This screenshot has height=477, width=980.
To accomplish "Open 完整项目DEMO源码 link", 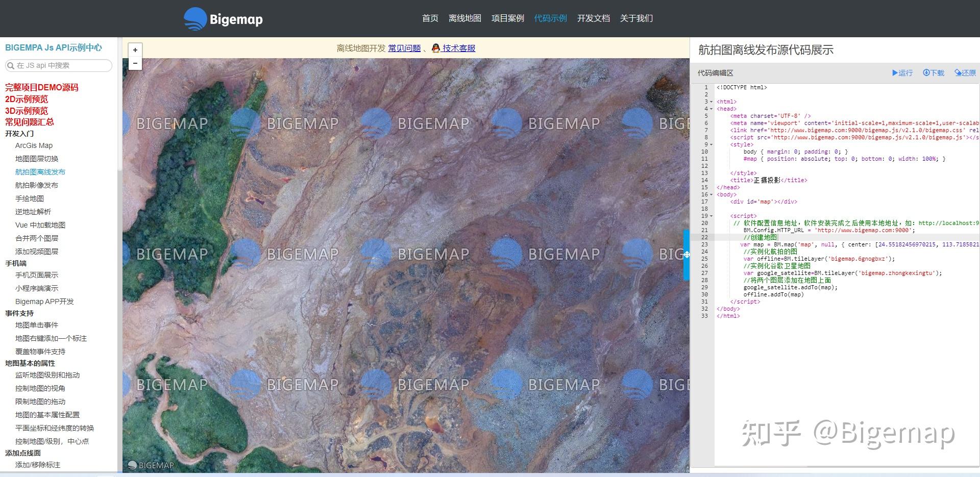I will coord(42,87).
